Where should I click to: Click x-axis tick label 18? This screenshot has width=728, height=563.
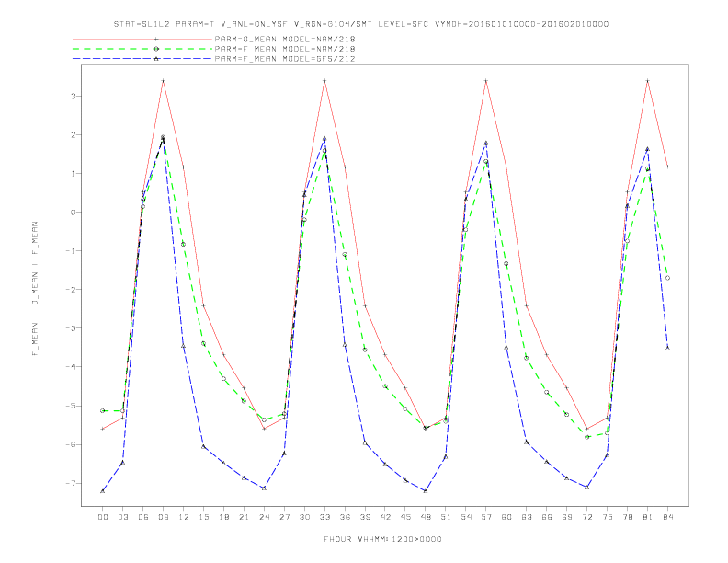pos(223,517)
